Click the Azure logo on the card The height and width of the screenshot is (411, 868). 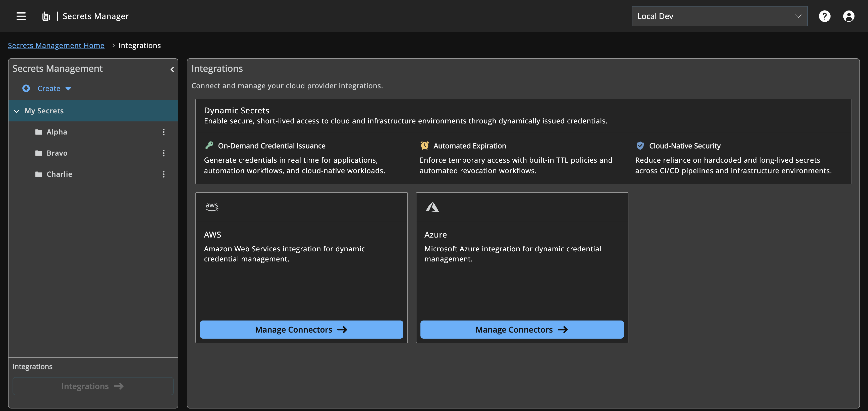coord(432,207)
